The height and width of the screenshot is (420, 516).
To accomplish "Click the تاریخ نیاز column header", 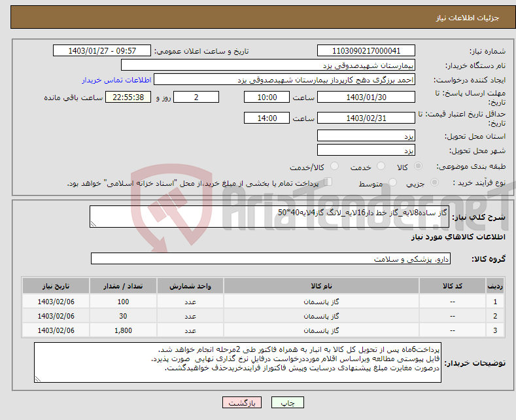I will [56, 286].
